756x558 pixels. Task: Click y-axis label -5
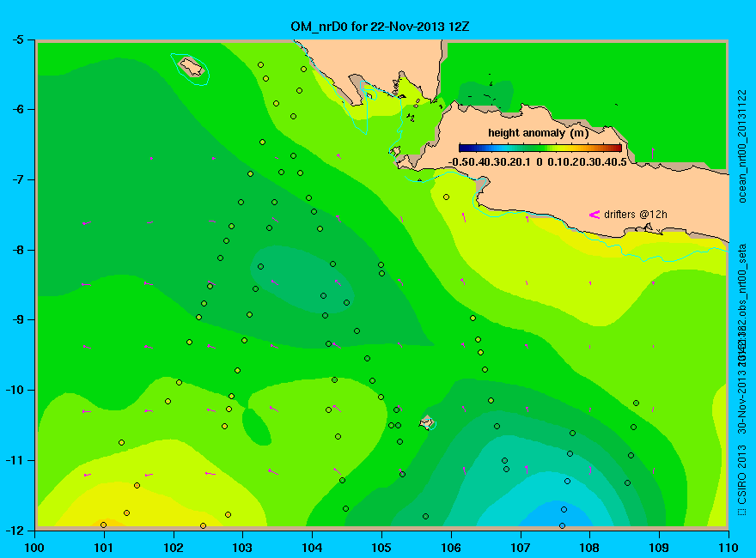tap(17, 39)
